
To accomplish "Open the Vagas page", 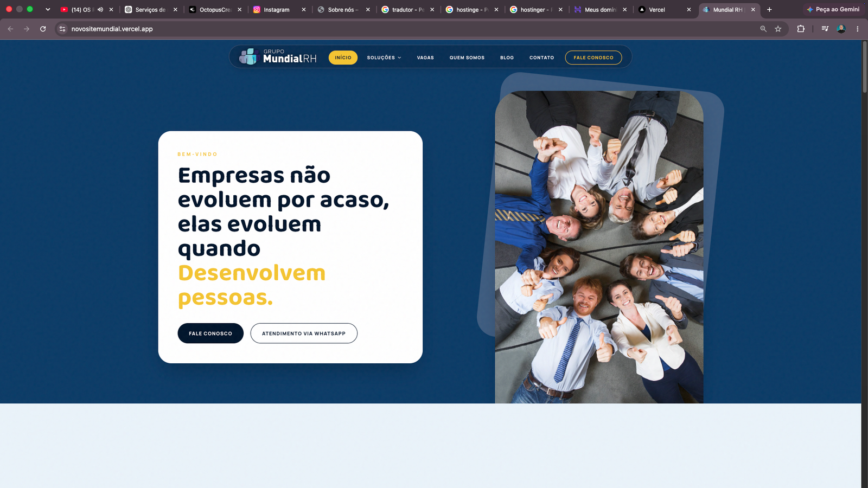I will [x=425, y=57].
